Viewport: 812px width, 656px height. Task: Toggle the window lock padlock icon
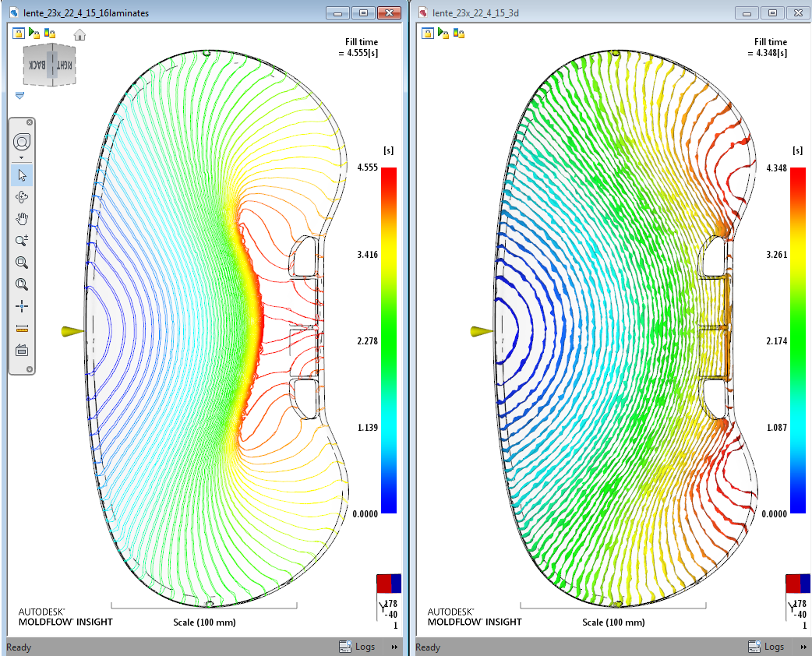(x=17, y=33)
